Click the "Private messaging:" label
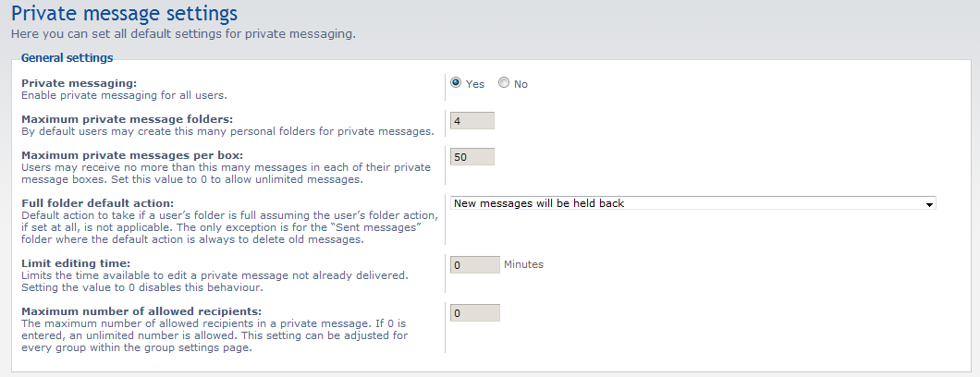This screenshot has height=377, width=980. pyautogui.click(x=79, y=83)
